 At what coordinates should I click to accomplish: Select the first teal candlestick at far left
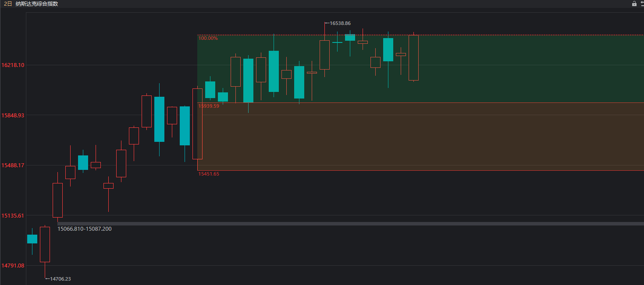(32, 239)
